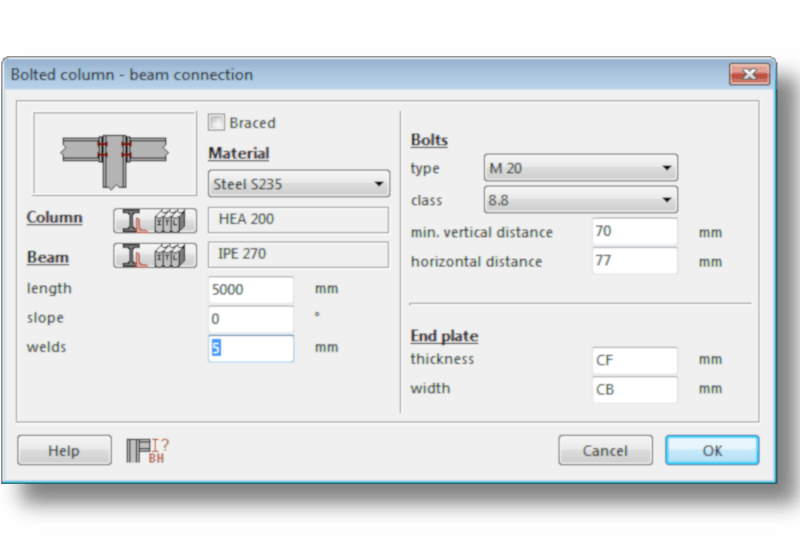800x550 pixels.
Task: Click the connection check icon beside Help
Action: (x=147, y=451)
